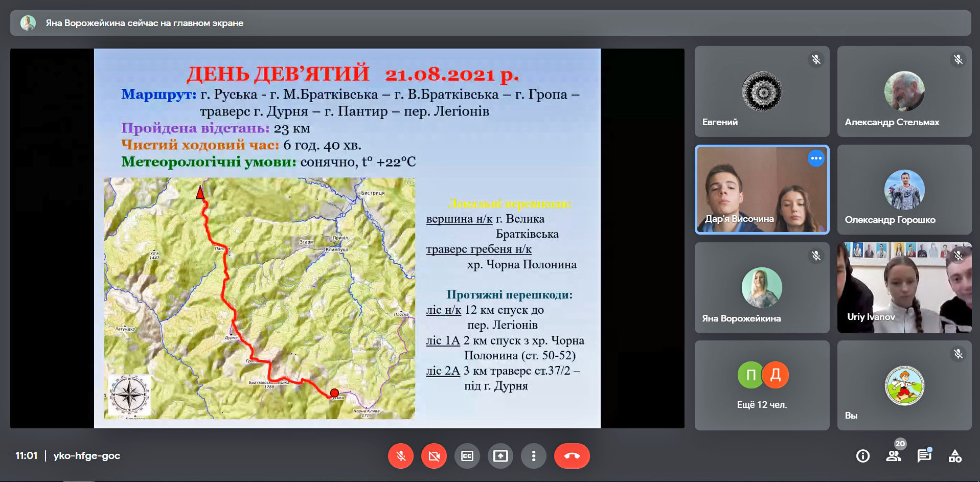Unmute the microphone in the call controls
Screen dimensions: 980x482
pos(401,456)
